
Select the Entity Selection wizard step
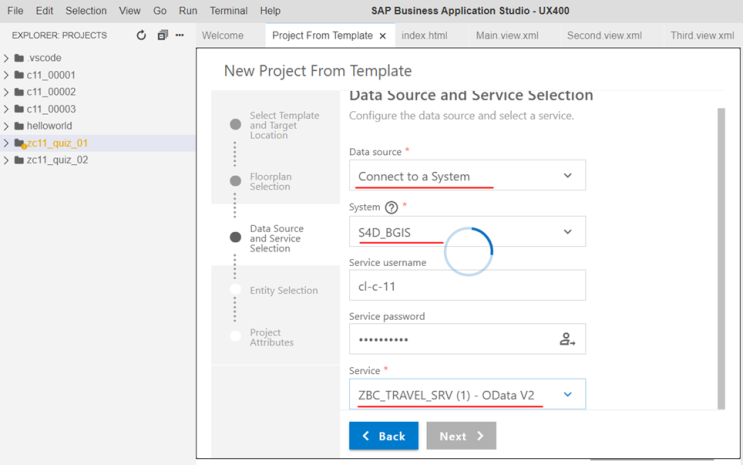coord(284,290)
